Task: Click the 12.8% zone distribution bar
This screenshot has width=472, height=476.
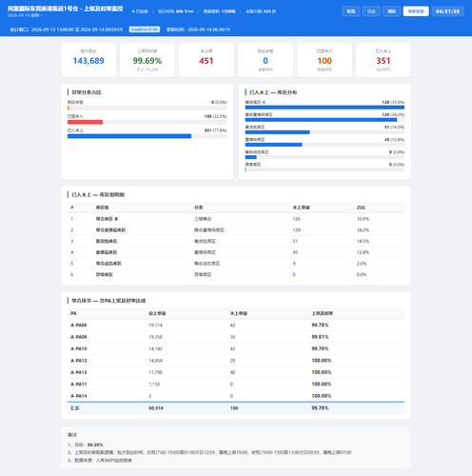Action: coord(274,145)
